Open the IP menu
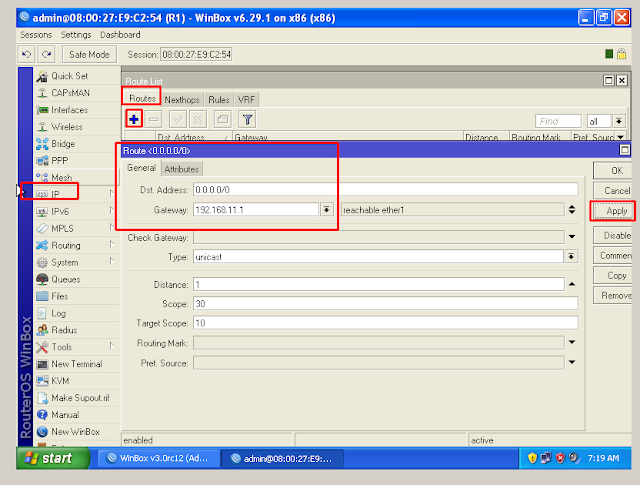 pos(55,194)
